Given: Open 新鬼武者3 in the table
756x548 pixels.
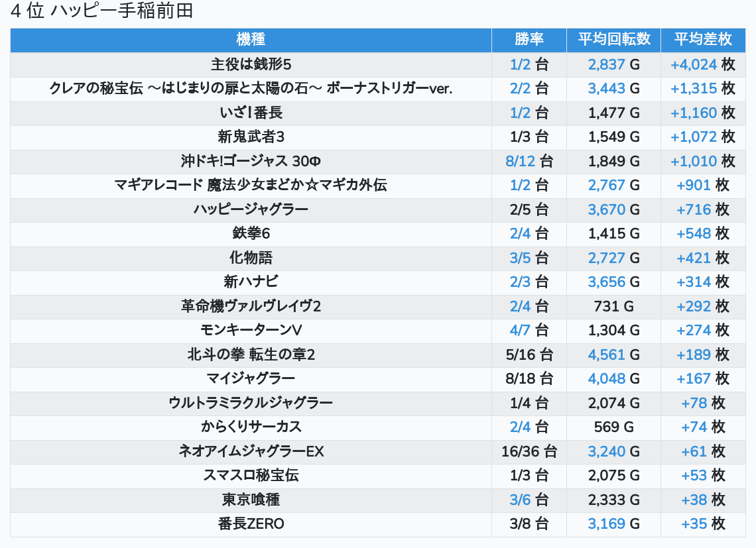Looking at the screenshot, I should [251, 137].
